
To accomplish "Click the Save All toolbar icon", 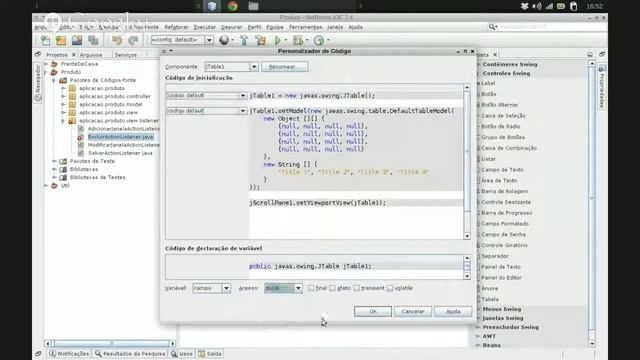I will click(x=93, y=40).
